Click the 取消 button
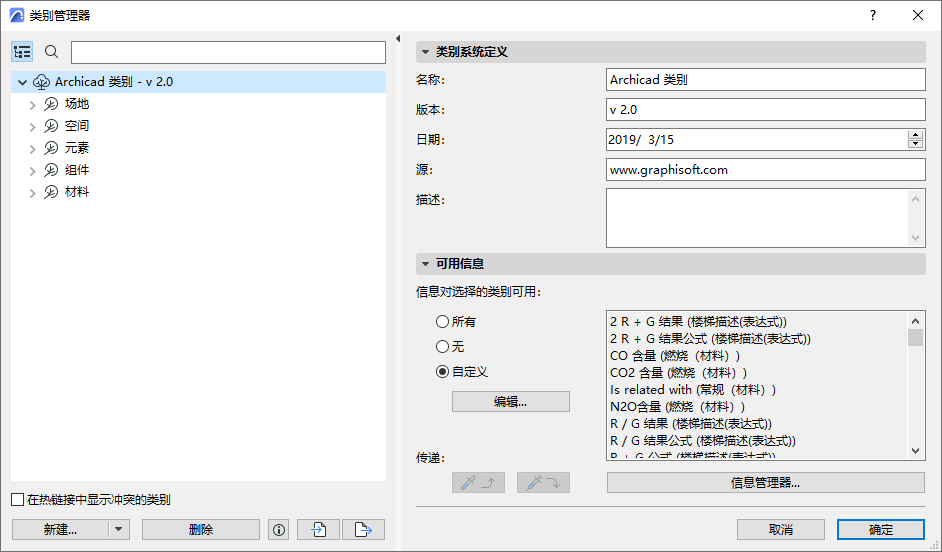Screen dimensions: 942x552 pos(781,530)
